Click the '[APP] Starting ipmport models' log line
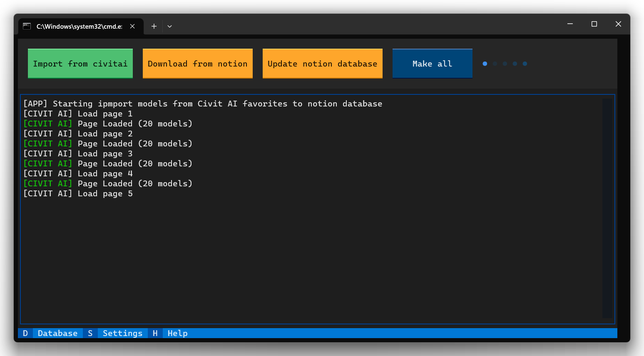The image size is (644, 356). pos(202,104)
